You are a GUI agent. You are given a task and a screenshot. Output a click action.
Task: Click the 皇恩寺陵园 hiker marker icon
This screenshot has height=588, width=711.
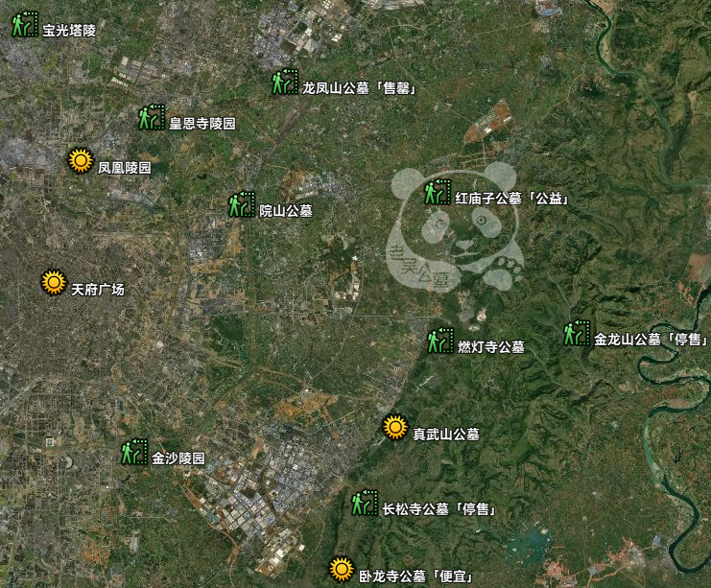pos(152,118)
